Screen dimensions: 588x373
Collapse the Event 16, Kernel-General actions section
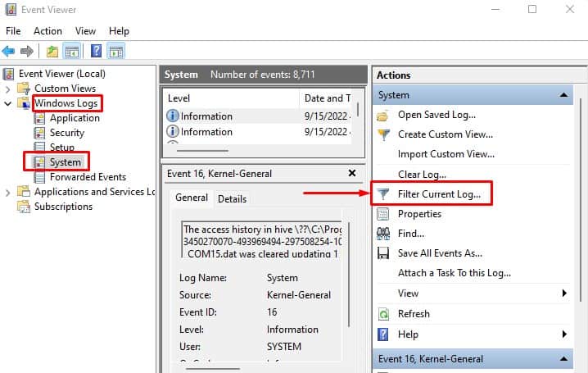coord(563,359)
